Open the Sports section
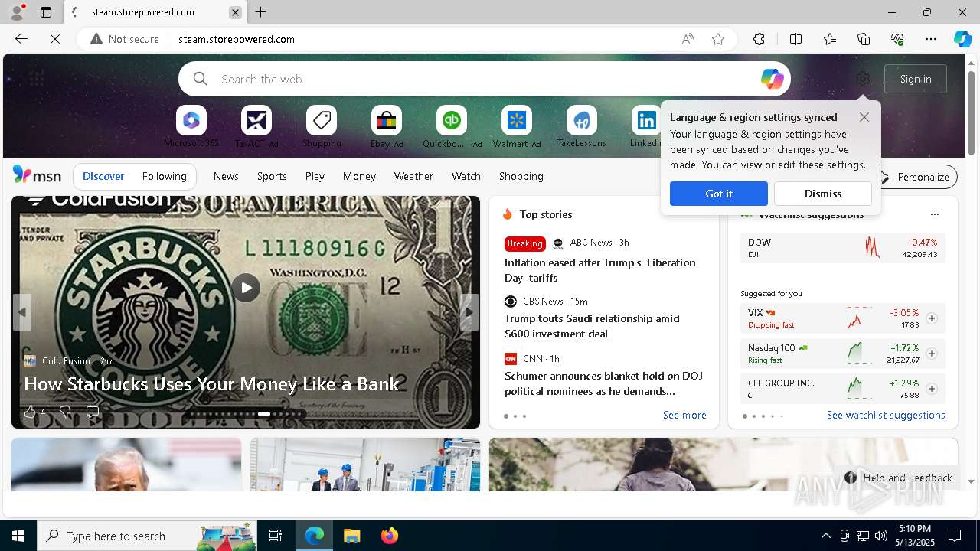The image size is (980, 551). [x=272, y=176]
